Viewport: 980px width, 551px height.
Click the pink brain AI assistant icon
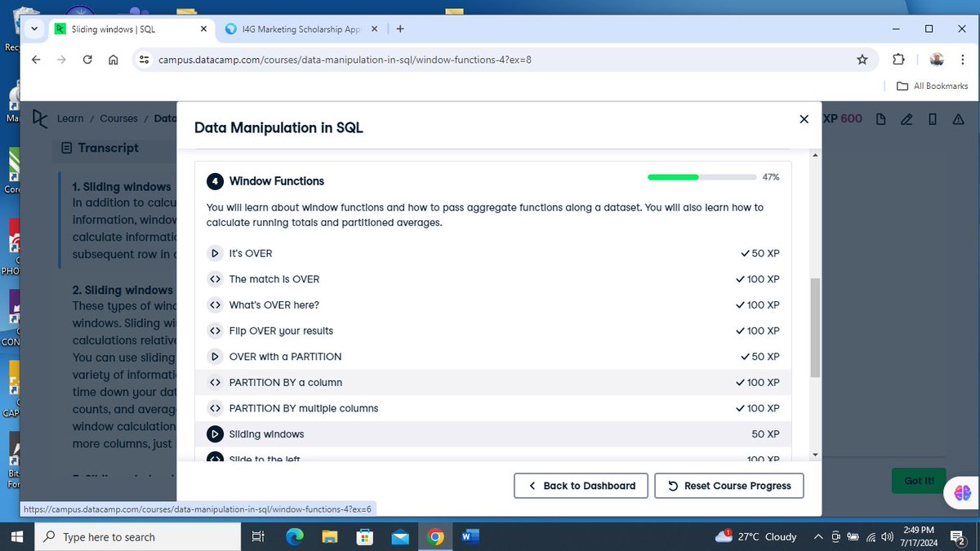pyautogui.click(x=961, y=493)
